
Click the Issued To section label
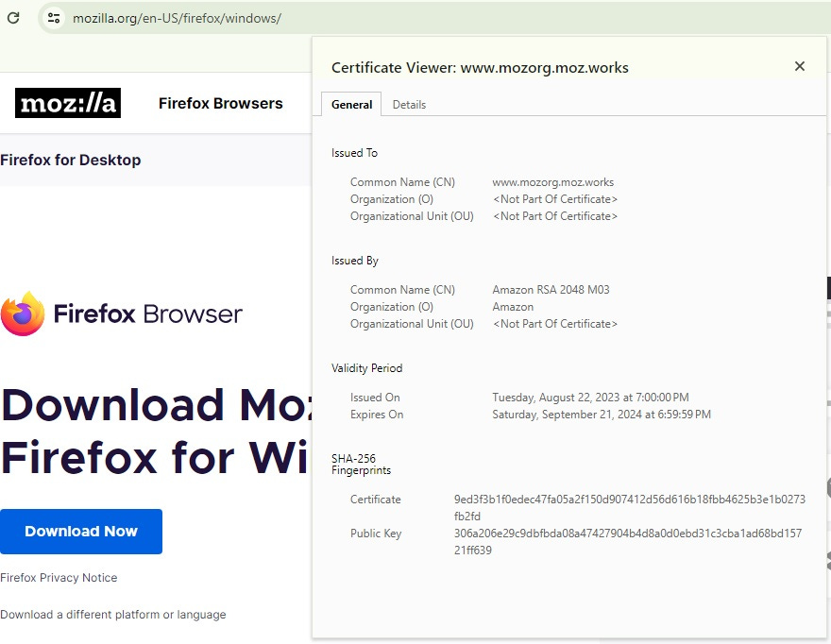[354, 153]
